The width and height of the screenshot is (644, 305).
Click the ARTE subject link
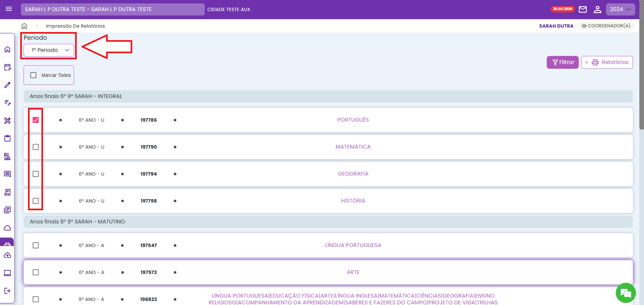tap(353, 272)
